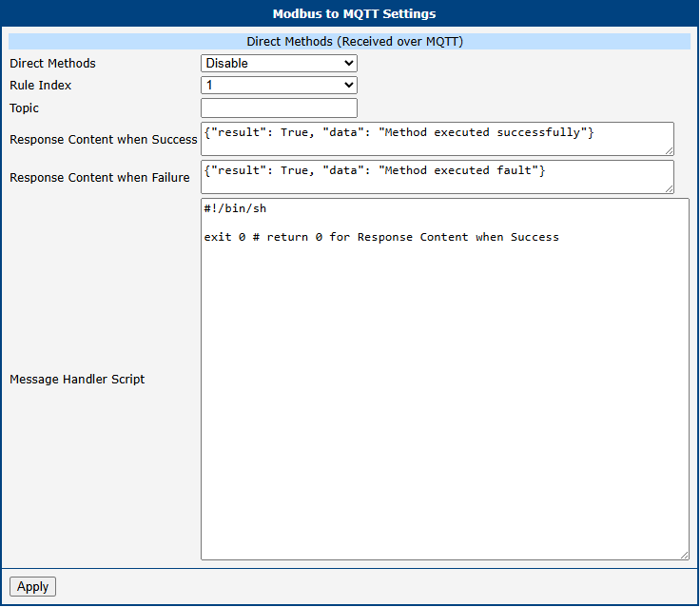This screenshot has width=700, height=607.
Task: Click the 'Rule Index' label
Action: tap(41, 86)
